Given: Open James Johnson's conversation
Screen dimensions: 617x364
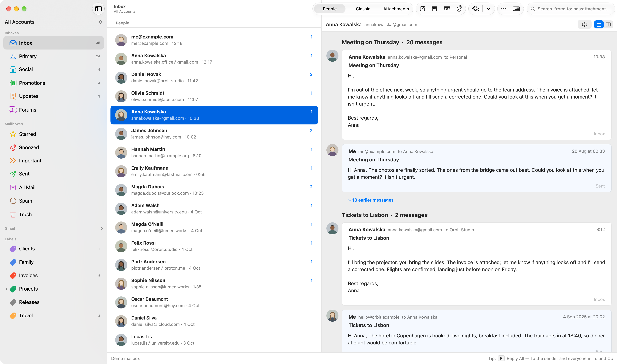Looking at the screenshot, I should (x=214, y=134).
